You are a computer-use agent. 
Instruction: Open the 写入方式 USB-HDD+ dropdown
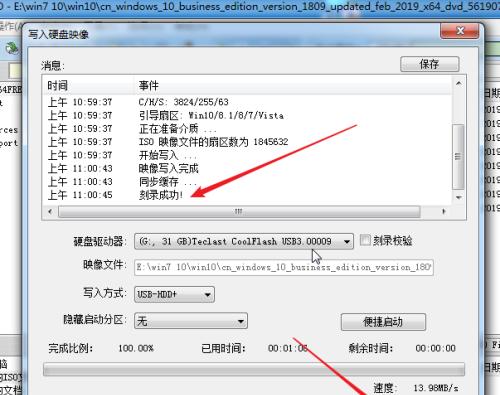(x=174, y=294)
